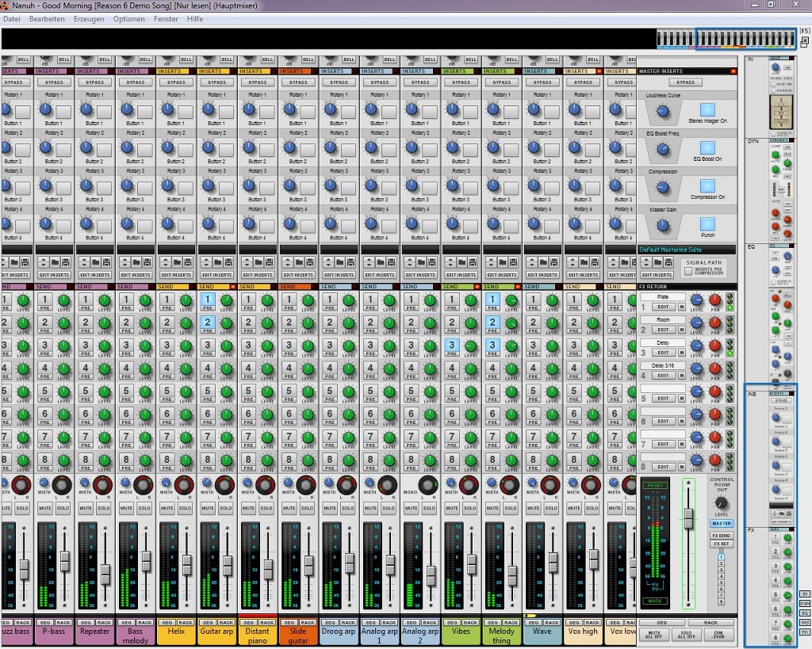This screenshot has height=649, width=812.
Task: Click the Stereo Imager On button
Action: pos(707,109)
